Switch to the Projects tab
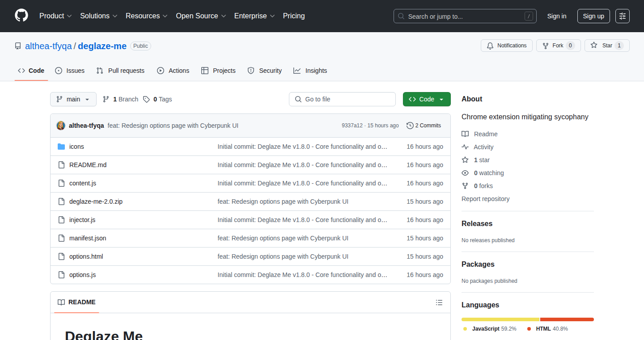Screen dimensions: 644x340 pos(218,71)
